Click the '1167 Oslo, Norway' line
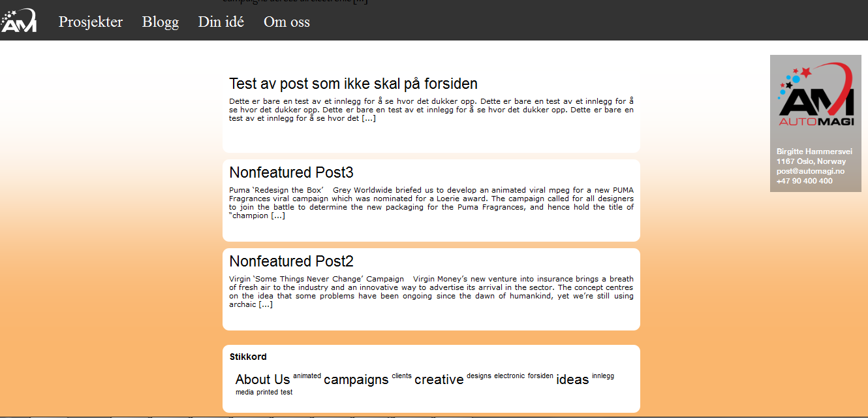Image resolution: width=868 pixels, height=418 pixels. [x=811, y=161]
